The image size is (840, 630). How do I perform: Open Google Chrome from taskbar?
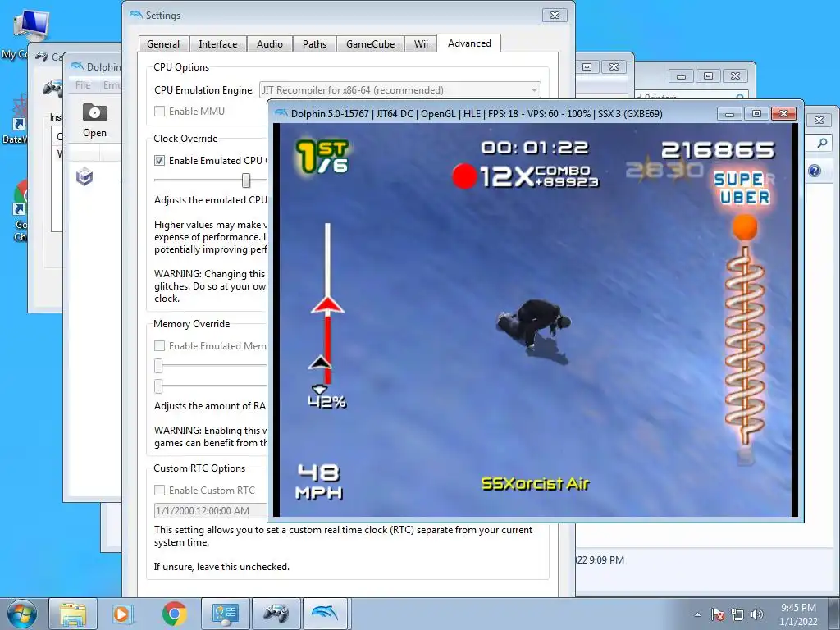click(x=174, y=614)
